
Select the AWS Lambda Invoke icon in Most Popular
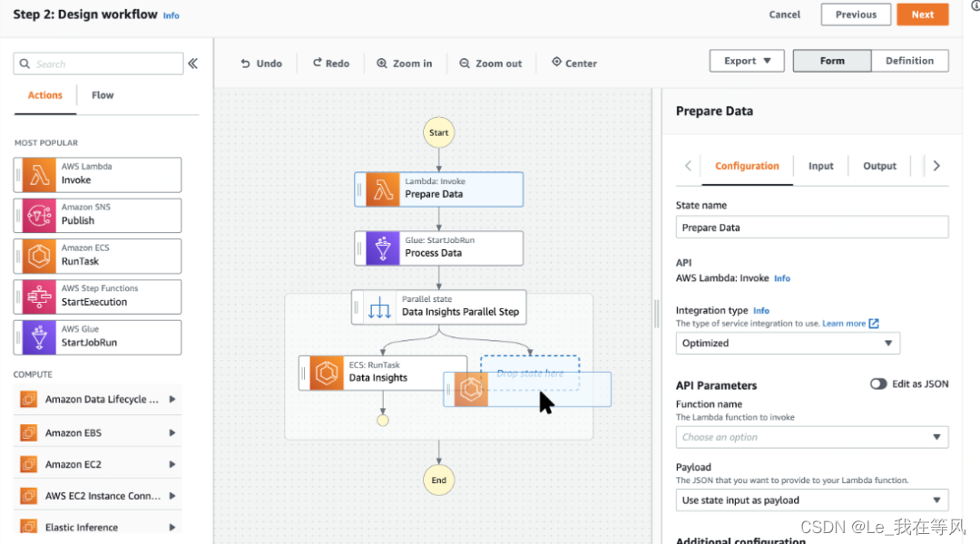(x=39, y=175)
